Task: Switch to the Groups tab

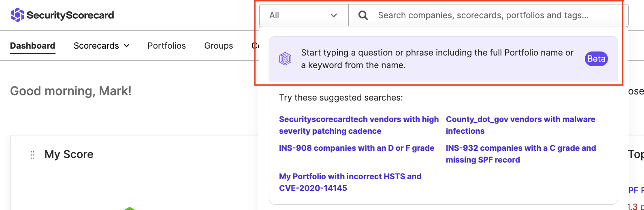Action: pos(218,46)
